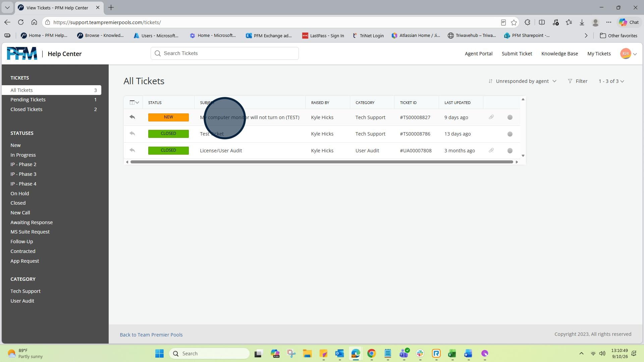Viewport: 644px width, 362px height.
Task: Expand 'Unresponded by agent' sort dropdown
Action: (523, 81)
